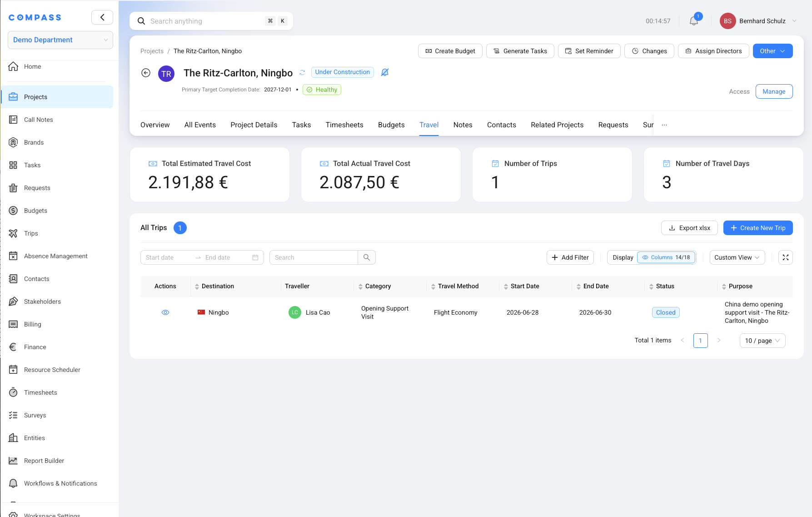Screen dimensions: 812x517
Task: Switch to the Project Details tab
Action: click(254, 125)
